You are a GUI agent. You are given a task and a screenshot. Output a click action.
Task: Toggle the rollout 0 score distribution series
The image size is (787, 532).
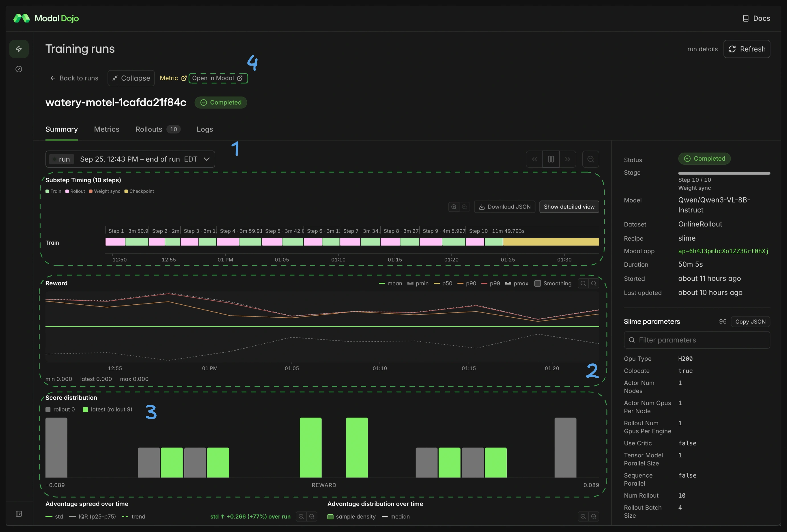click(60, 410)
